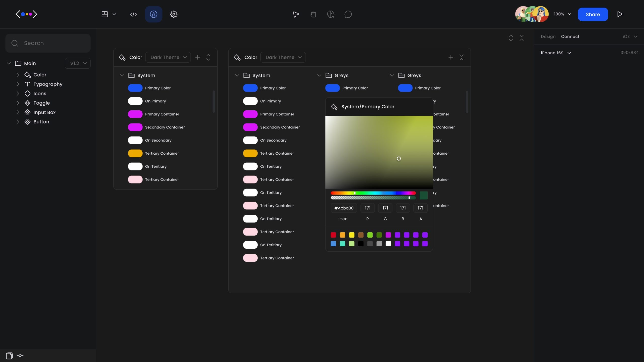This screenshot has width=644, height=362.
Task: Expand the Button tree item
Action: click(x=18, y=122)
